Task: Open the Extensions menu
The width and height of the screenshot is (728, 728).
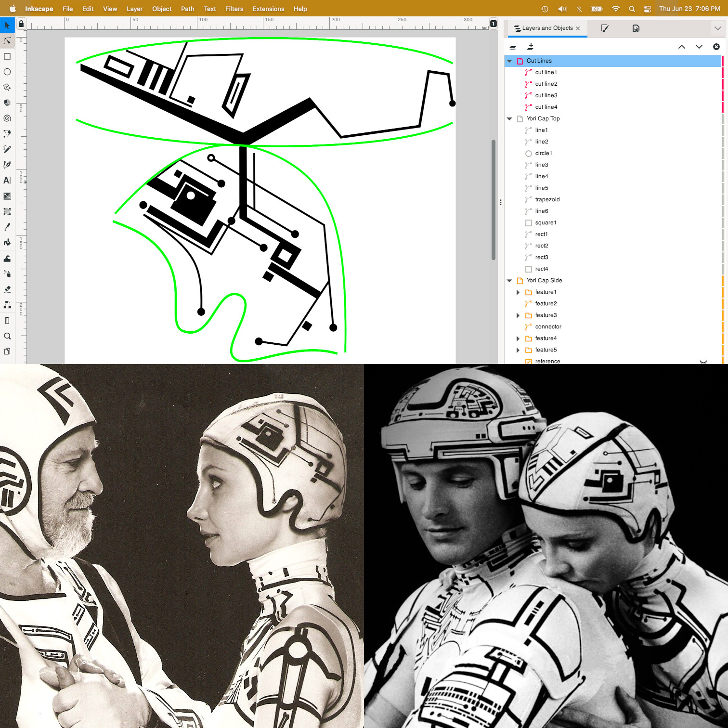Action: click(x=269, y=9)
